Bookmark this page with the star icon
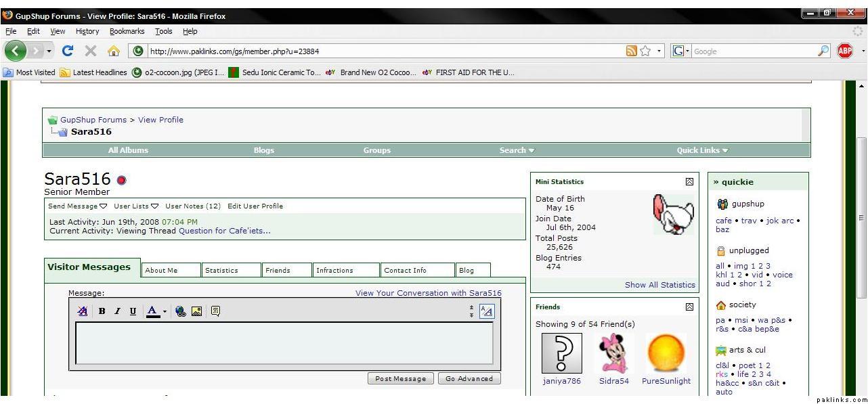Screen dimensions: 868x404 coord(646,51)
